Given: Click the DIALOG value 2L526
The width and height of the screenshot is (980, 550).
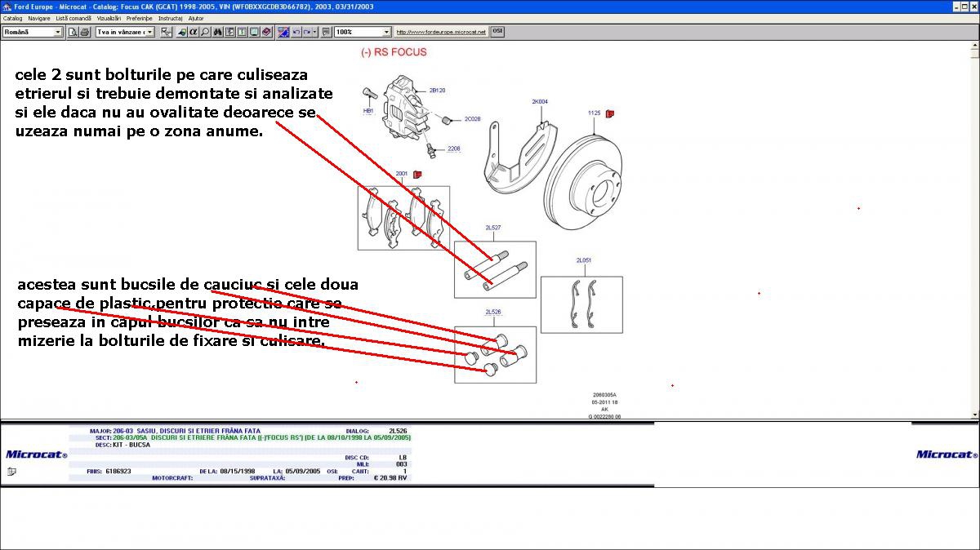Looking at the screenshot, I should pyautogui.click(x=398, y=430).
